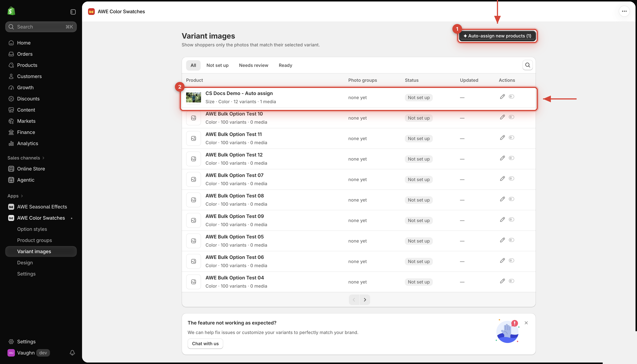
Task: Toggle visibility for AWE Bulk Option Test 06
Action: 511,260
